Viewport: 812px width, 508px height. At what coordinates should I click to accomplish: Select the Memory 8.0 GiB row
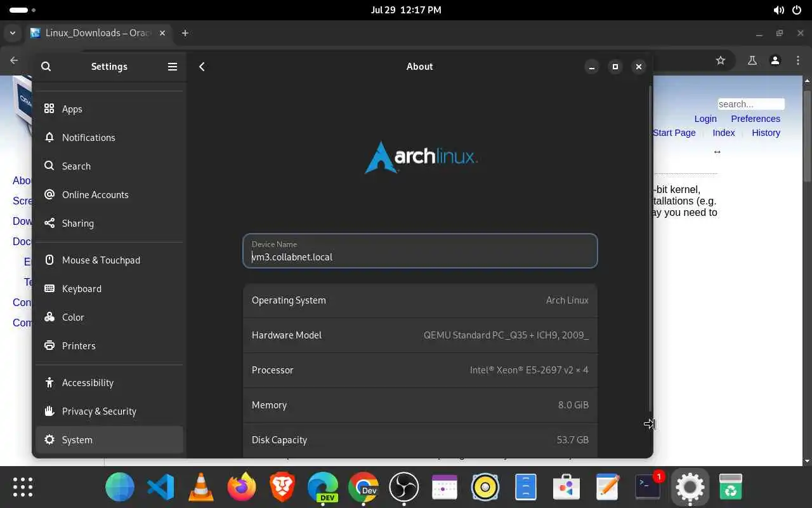(420, 405)
